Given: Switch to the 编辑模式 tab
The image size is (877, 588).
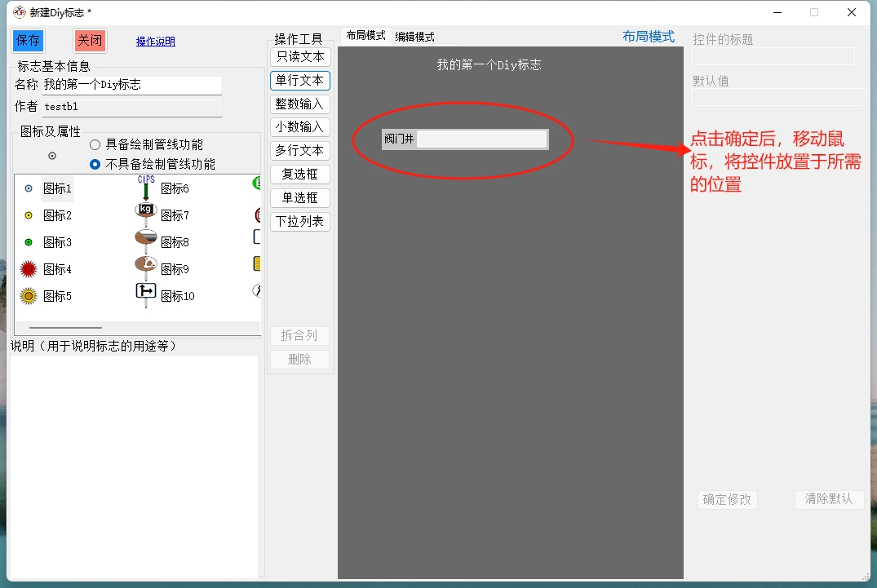Looking at the screenshot, I should click(x=414, y=37).
